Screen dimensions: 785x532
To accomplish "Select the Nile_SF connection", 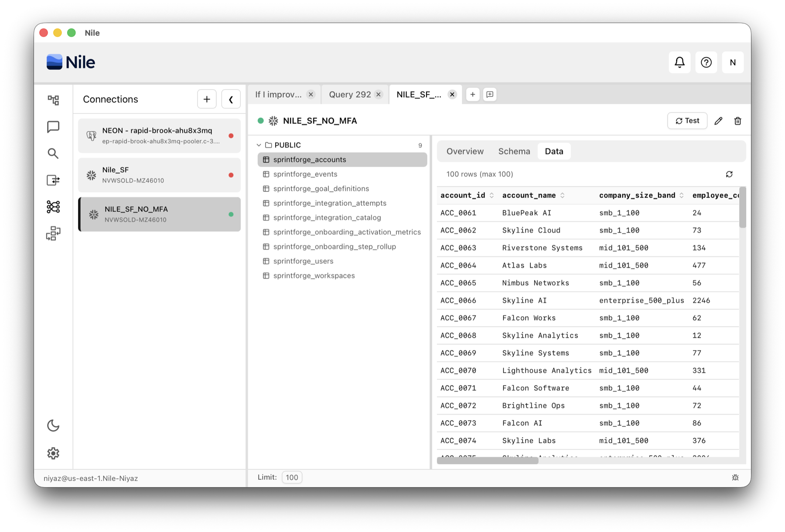I will click(159, 175).
